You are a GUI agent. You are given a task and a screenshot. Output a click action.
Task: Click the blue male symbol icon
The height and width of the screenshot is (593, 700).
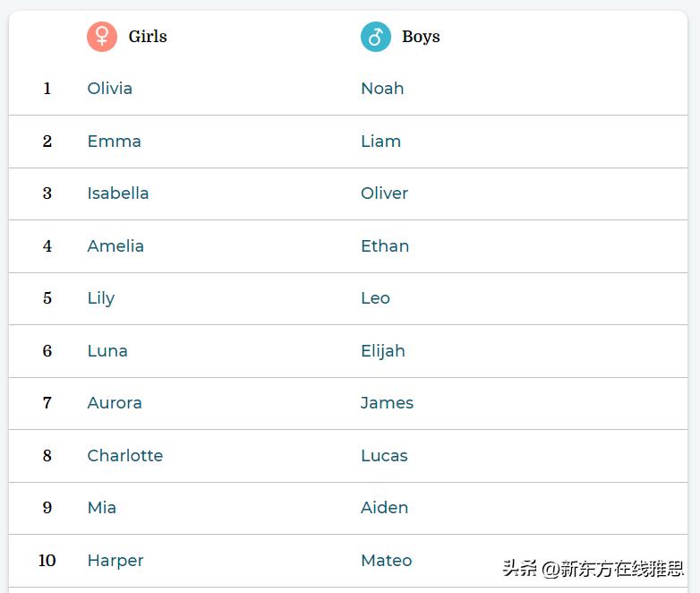coord(376,37)
